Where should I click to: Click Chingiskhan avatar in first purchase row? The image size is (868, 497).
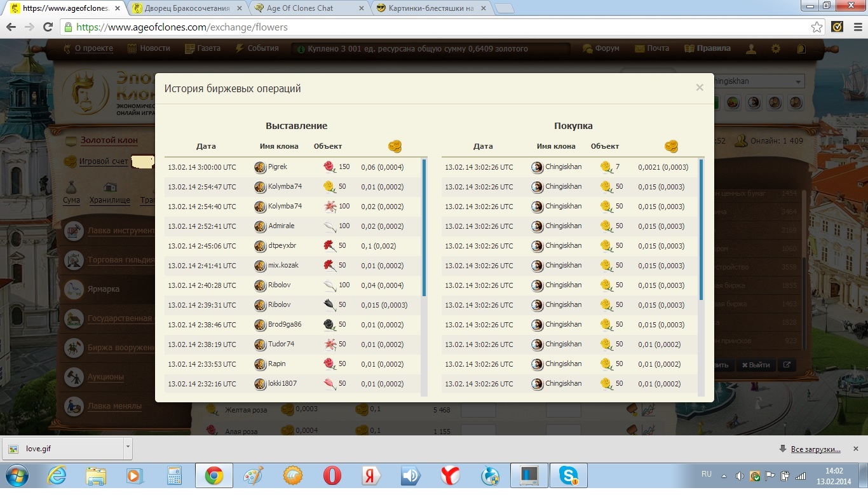point(537,167)
